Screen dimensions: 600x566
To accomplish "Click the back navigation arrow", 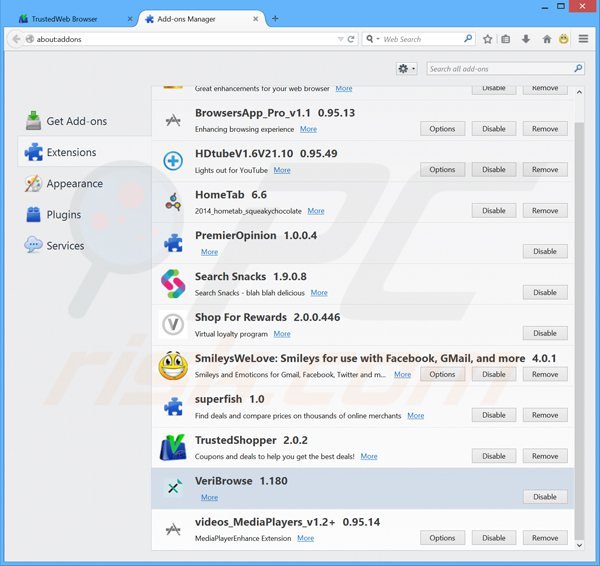I will [x=16, y=39].
